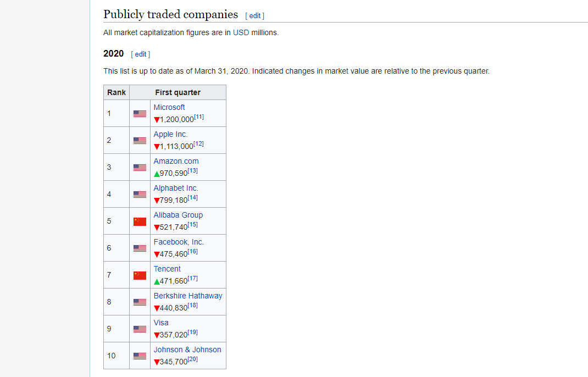
Task: Edit the Publicly traded companies section
Action: click(254, 16)
